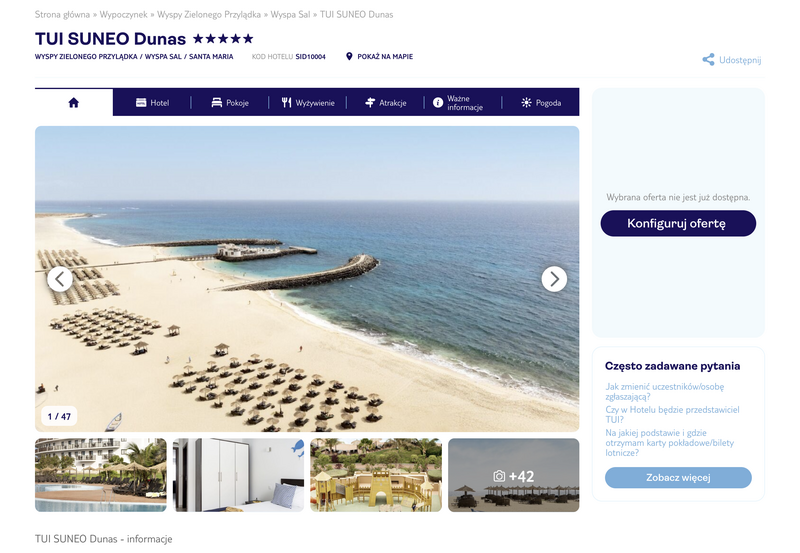Click the share icon next to Udostępnij

(x=708, y=60)
